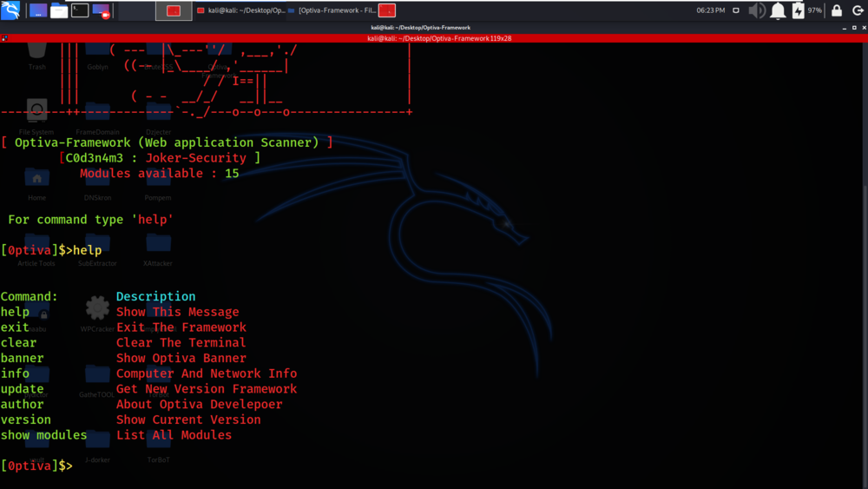Click the 'version' command row
This screenshot has height=489, width=868.
[x=26, y=420]
